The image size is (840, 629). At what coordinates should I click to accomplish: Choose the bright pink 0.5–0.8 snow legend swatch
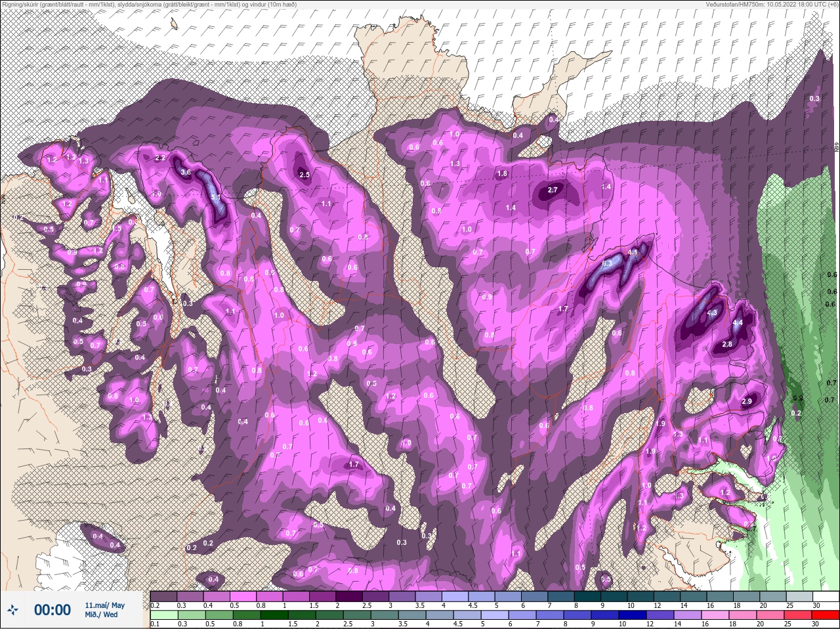pos(243,596)
